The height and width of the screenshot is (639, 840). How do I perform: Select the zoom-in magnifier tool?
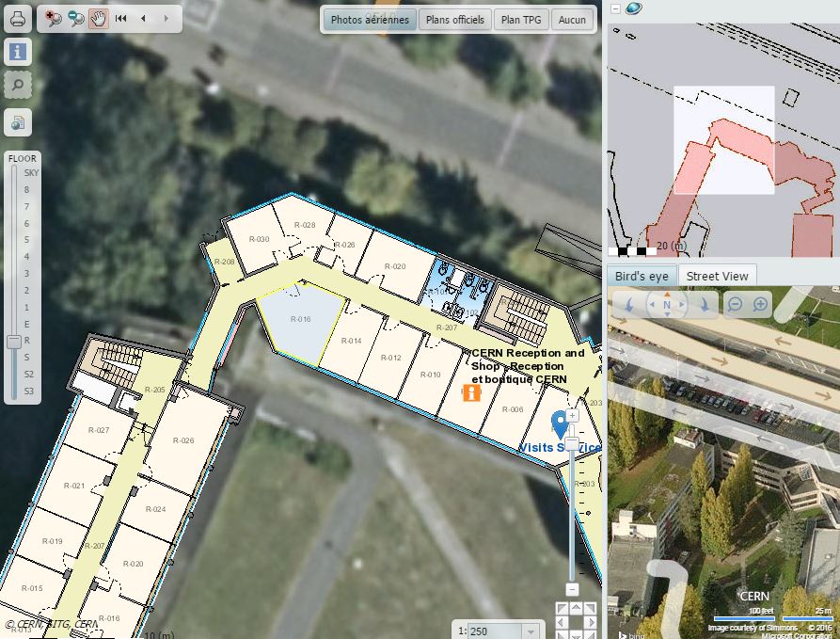coord(53,19)
